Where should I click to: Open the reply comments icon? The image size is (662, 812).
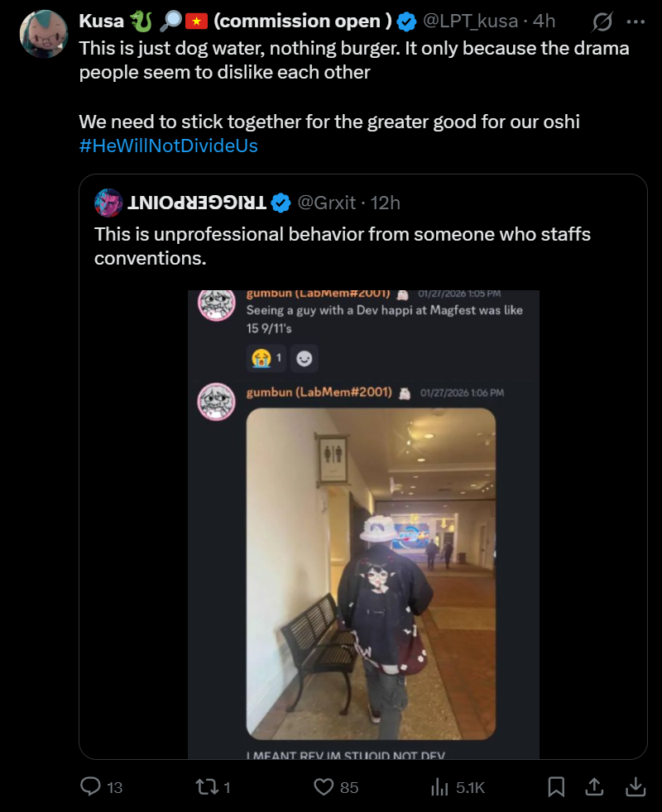(x=90, y=786)
